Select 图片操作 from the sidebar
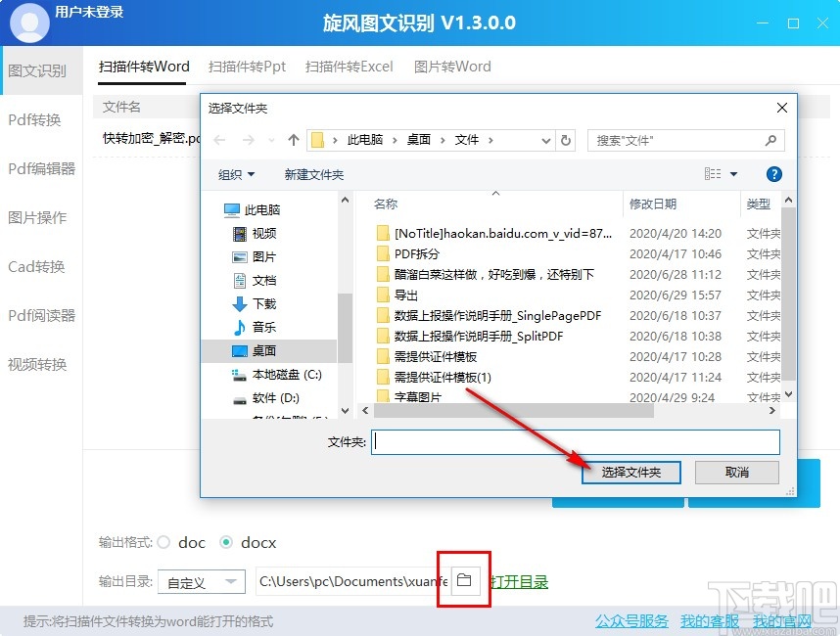Viewport: 840px width, 636px height. pos(39,217)
